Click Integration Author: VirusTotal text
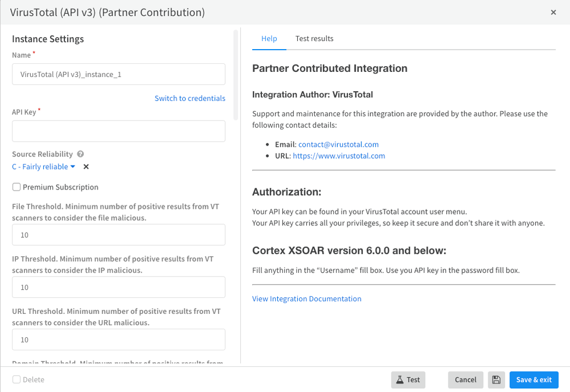The height and width of the screenshot is (392, 570). pyautogui.click(x=313, y=95)
